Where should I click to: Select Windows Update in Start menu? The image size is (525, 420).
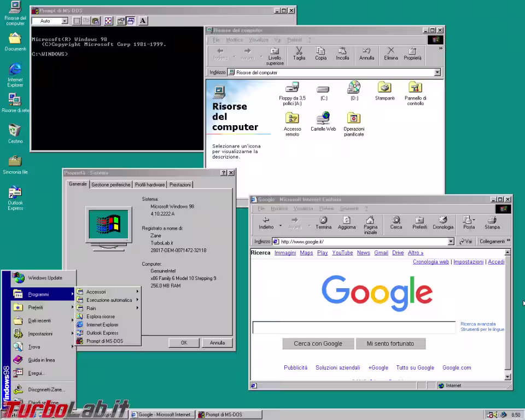click(43, 278)
